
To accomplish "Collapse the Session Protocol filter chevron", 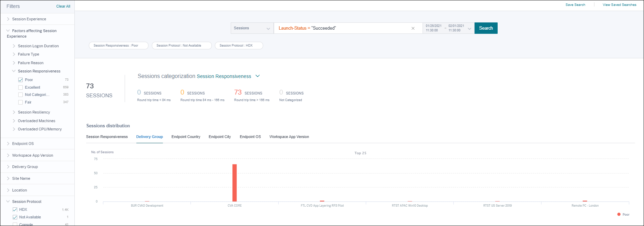I will point(8,202).
